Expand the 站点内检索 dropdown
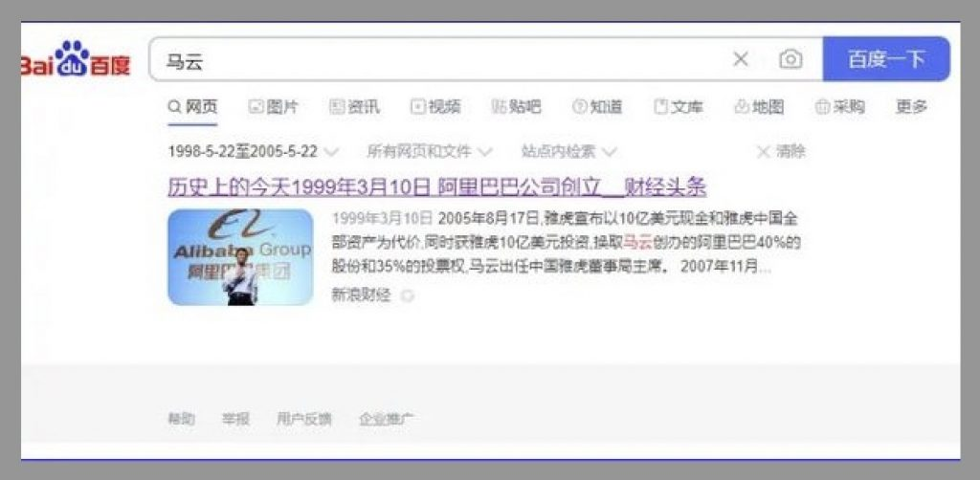This screenshot has width=980, height=480. [568, 152]
